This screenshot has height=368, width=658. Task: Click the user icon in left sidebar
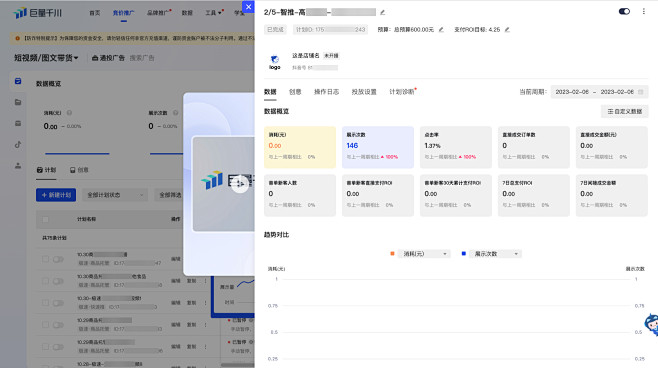click(x=18, y=166)
